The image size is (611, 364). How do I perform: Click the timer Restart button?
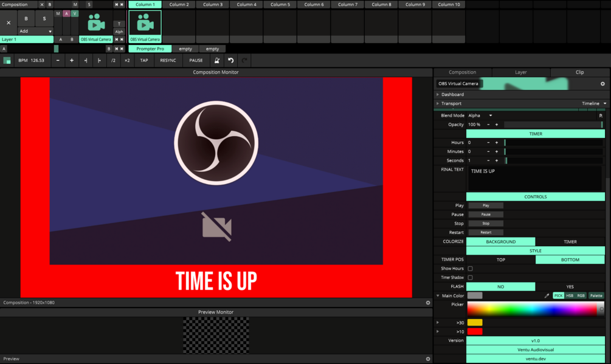click(x=486, y=232)
